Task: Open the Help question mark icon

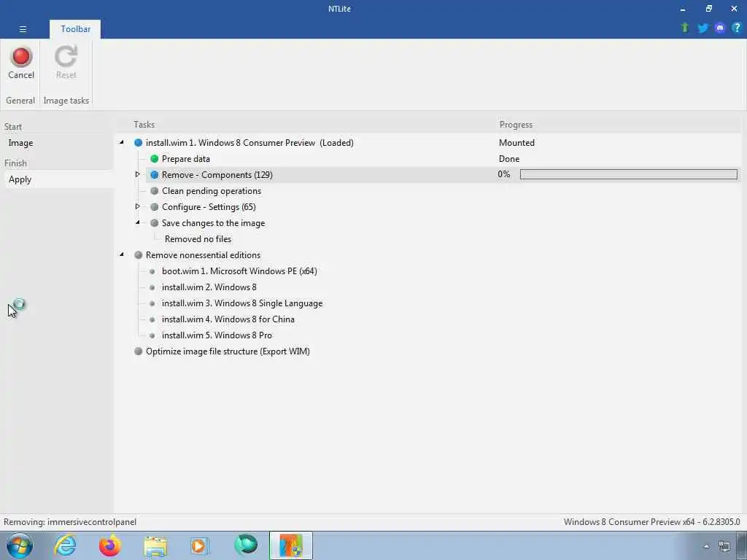Action: point(737,28)
